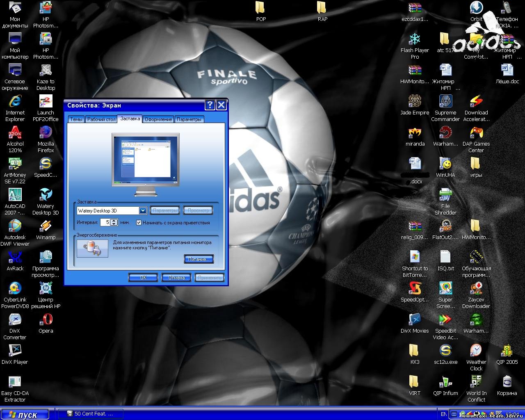Screen dimensions: 525x420
Task: Click the Просмотр preview button
Action: point(198,210)
